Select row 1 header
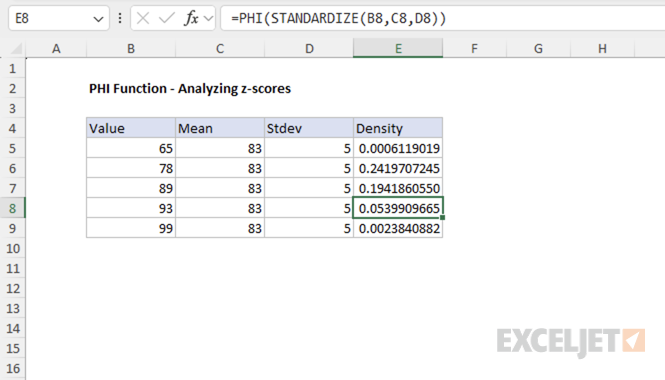Screen dimensions: 665x380 tap(12, 68)
